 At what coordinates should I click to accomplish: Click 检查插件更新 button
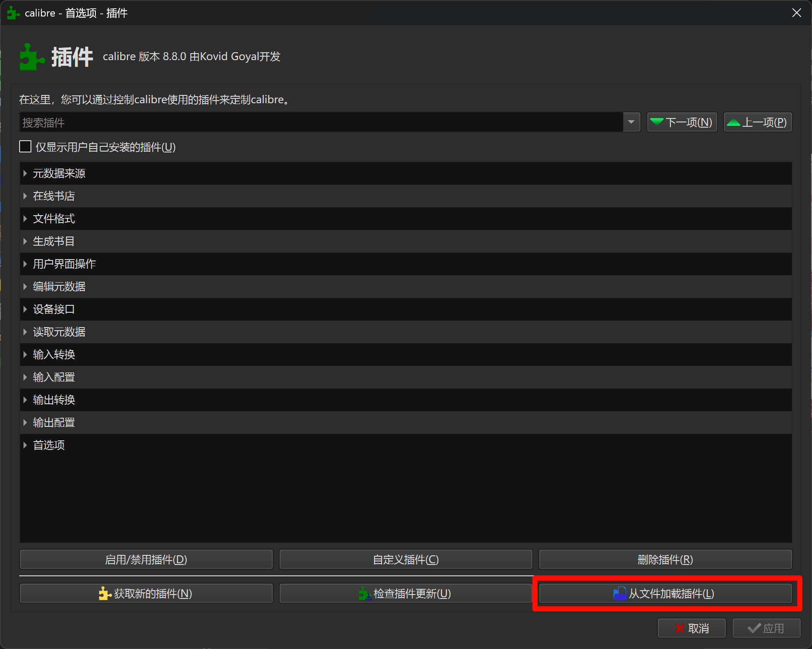406,593
